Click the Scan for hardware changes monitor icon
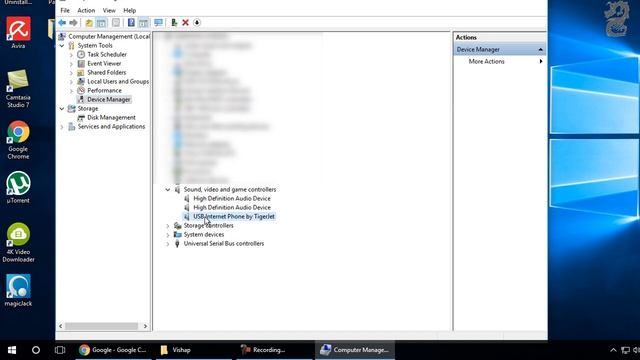This screenshot has height=360, width=640. (158, 23)
